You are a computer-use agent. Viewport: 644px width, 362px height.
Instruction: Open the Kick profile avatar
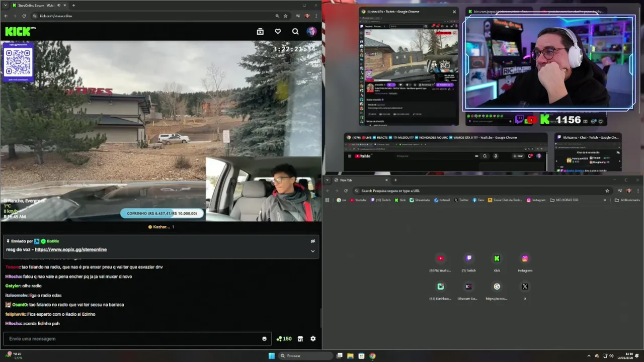pos(311,31)
